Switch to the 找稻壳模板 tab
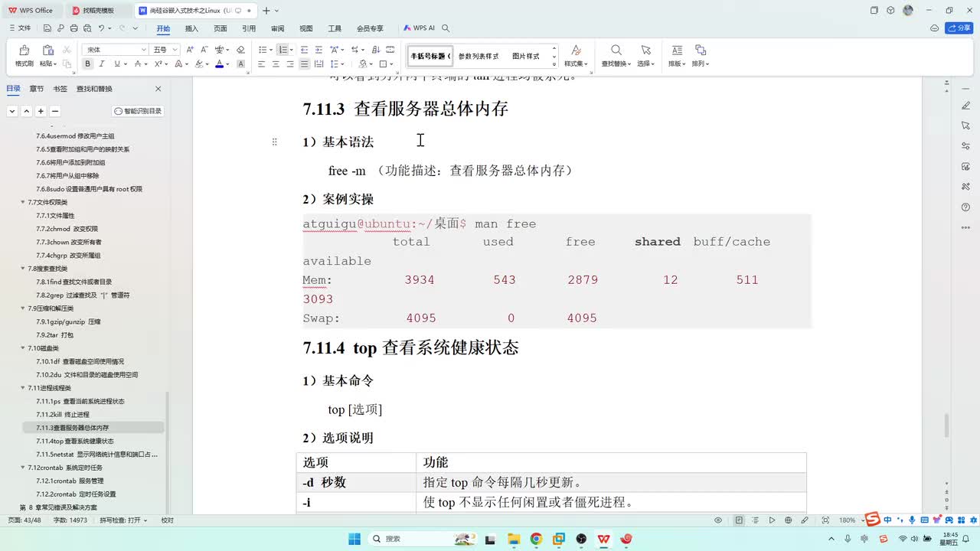980x551 pixels. (98, 10)
